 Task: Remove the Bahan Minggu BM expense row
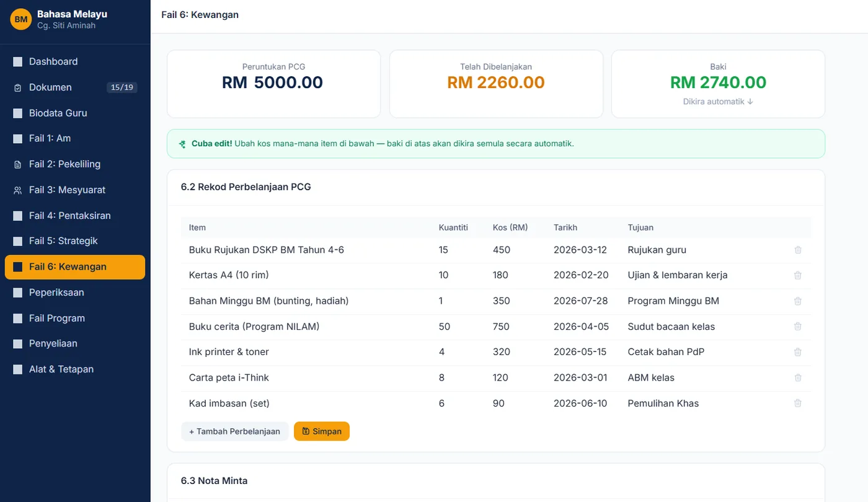[x=798, y=301]
